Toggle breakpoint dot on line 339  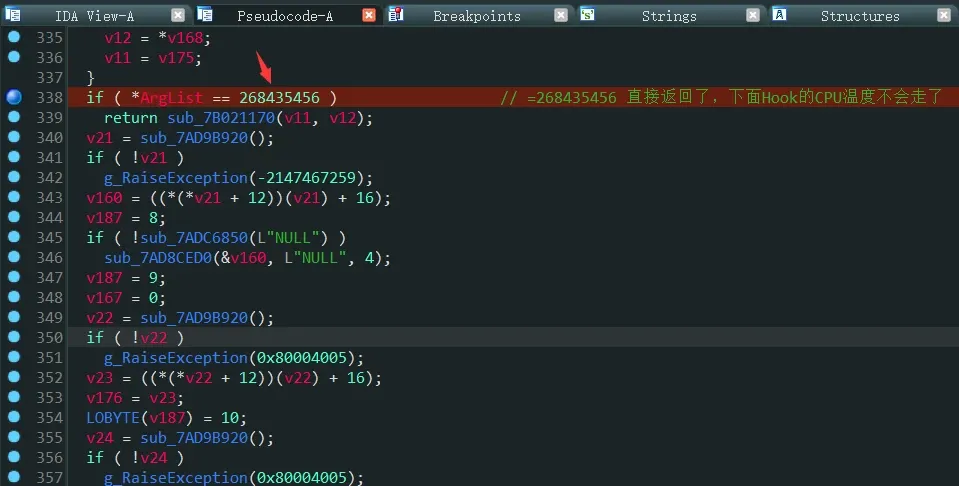point(13,117)
